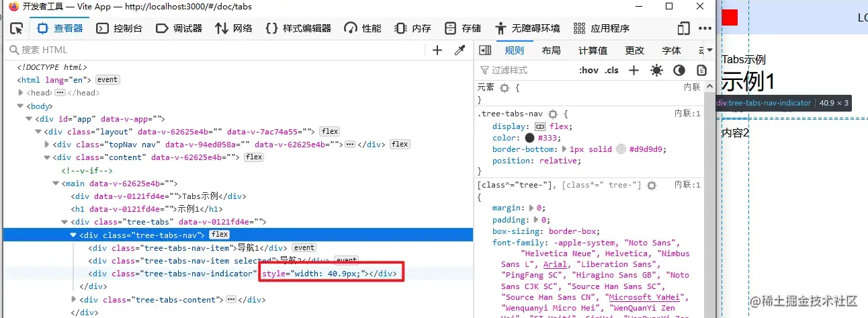Viewport: 868px width, 318px height.
Task: Expand the padding shorthand arrow
Action: point(537,220)
